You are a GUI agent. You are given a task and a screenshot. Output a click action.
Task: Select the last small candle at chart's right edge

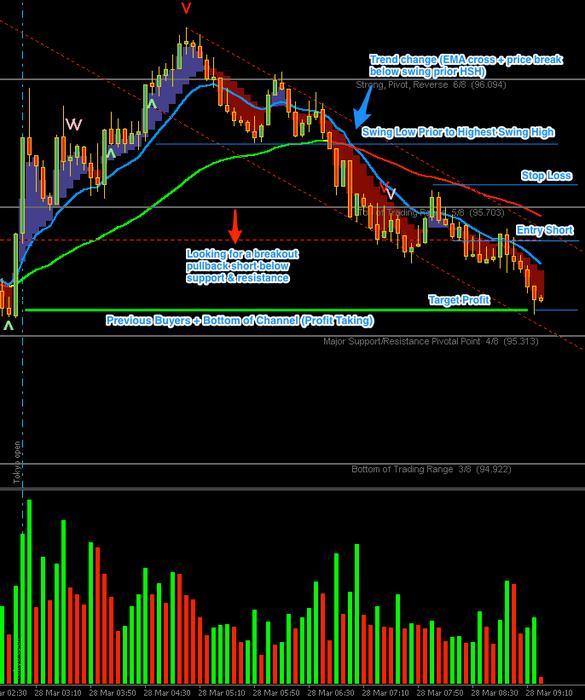point(541,299)
